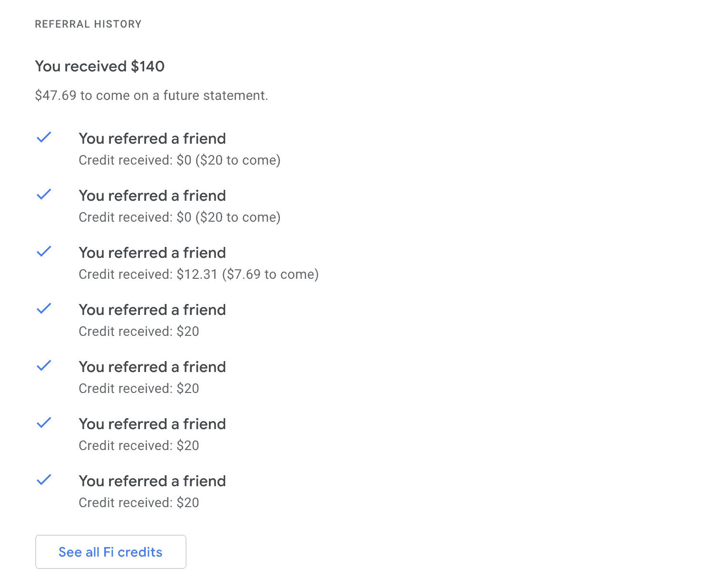Viewport: 709px width, 588px height.
Task: Click the "You received $140" total
Action: 100,66
